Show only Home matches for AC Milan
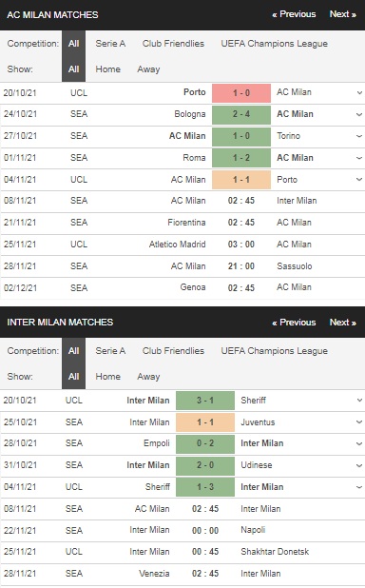365x588 pixels. coord(108,69)
